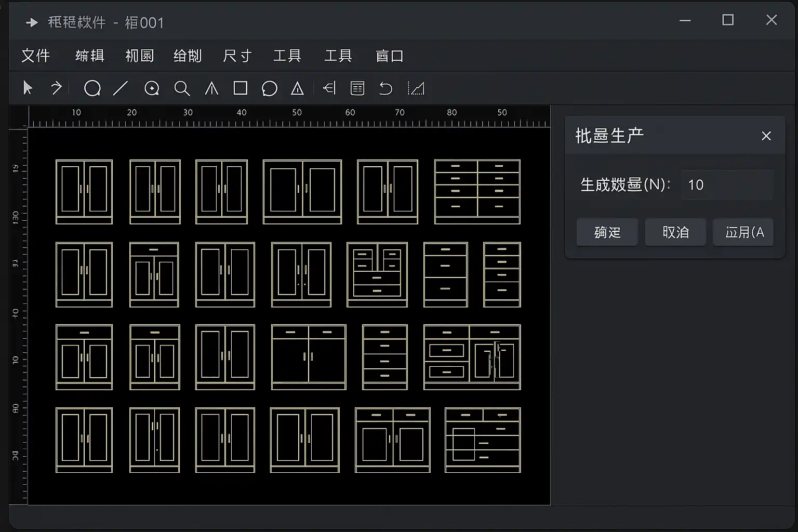Image resolution: width=798 pixels, height=532 pixels.
Task: Click the 取消 cancel button
Action: (675, 232)
